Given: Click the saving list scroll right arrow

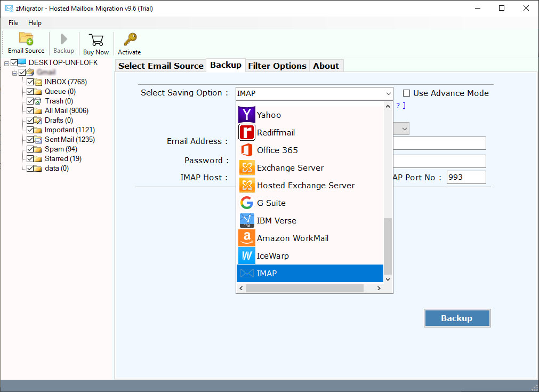Looking at the screenshot, I should click(x=379, y=288).
